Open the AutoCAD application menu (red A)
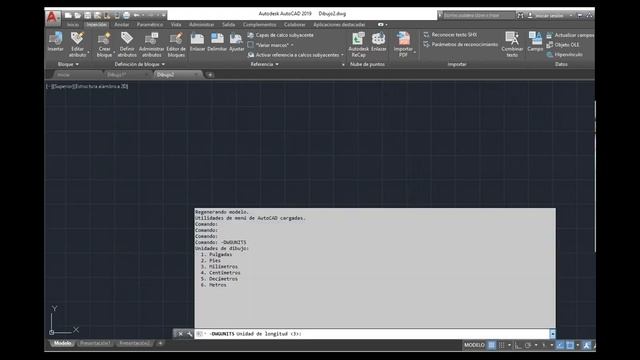Viewport: 640px width, 360px height. [x=53, y=18]
